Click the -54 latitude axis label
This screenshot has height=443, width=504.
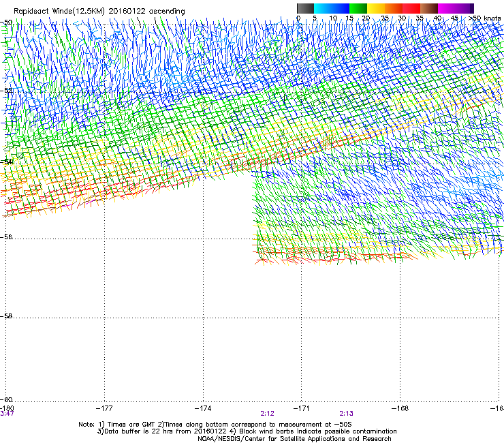tap(7, 162)
